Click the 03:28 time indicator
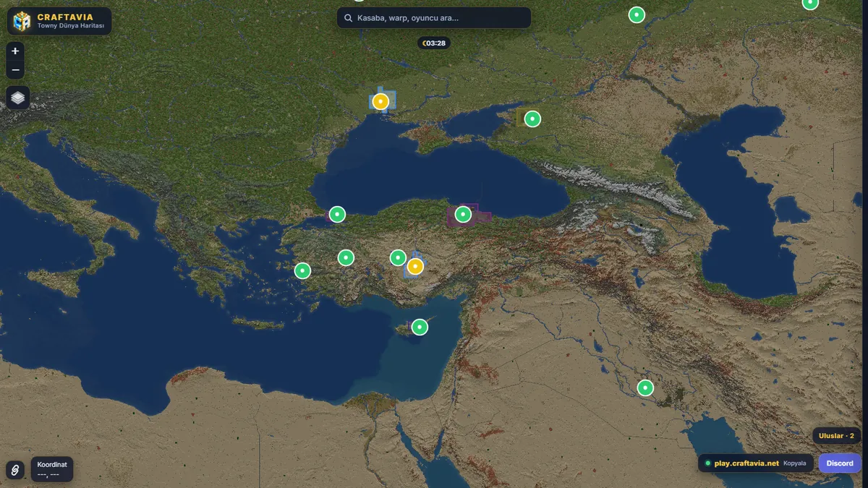Viewport: 868px width, 488px height. [434, 43]
